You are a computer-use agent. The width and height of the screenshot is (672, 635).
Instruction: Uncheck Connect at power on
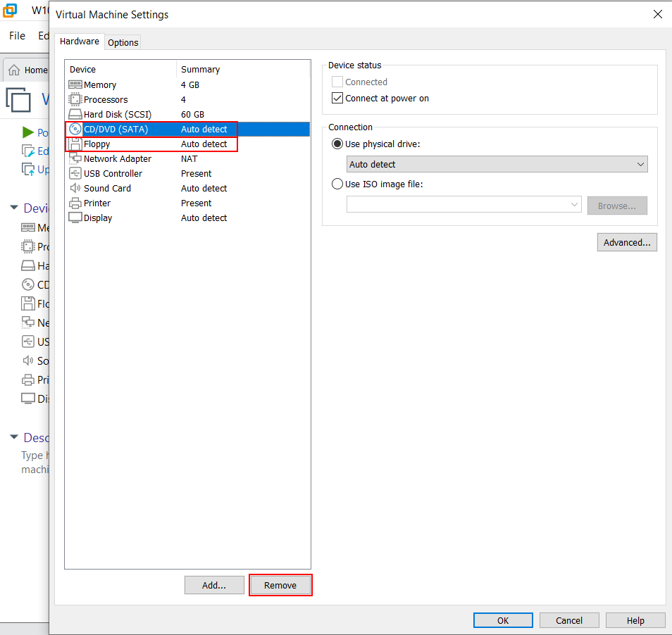(337, 99)
